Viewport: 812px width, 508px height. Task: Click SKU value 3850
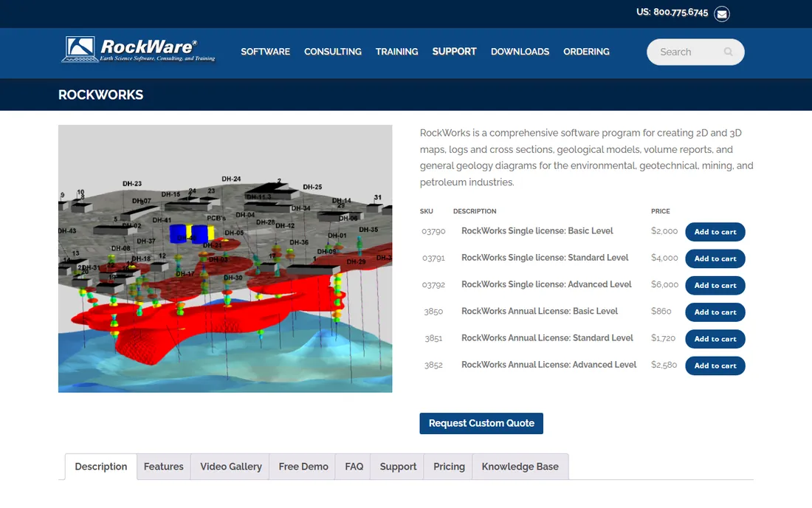tap(433, 312)
